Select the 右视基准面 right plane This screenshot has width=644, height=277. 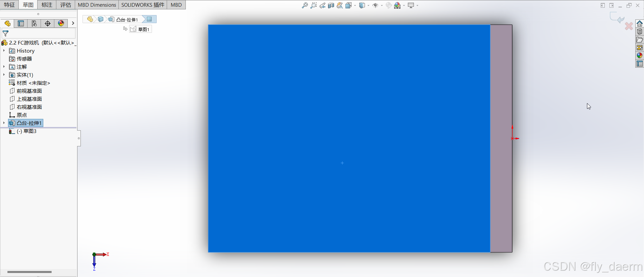(26, 107)
